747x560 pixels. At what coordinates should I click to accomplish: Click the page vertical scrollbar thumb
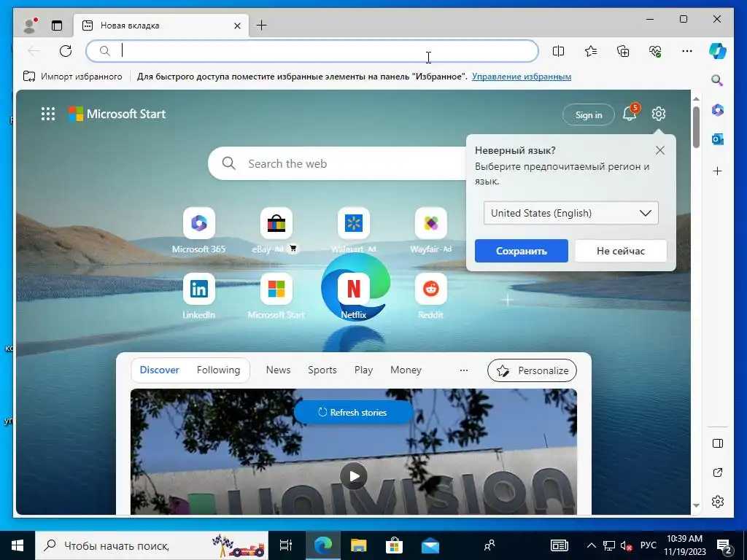696,127
